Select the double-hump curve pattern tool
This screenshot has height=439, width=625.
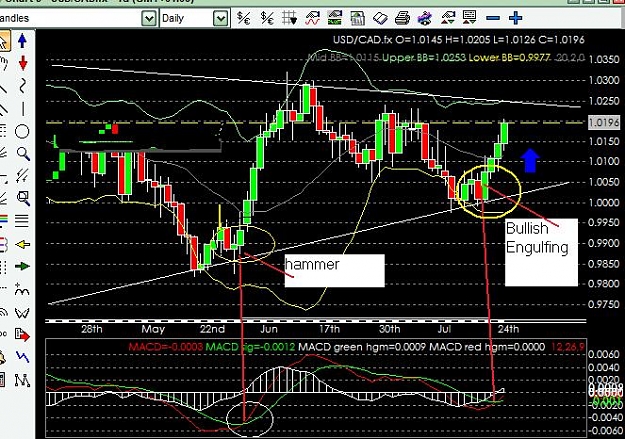(22, 290)
